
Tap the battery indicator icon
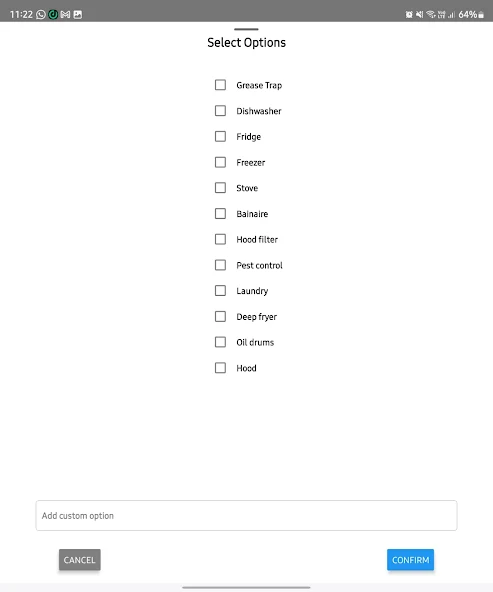coord(481,15)
